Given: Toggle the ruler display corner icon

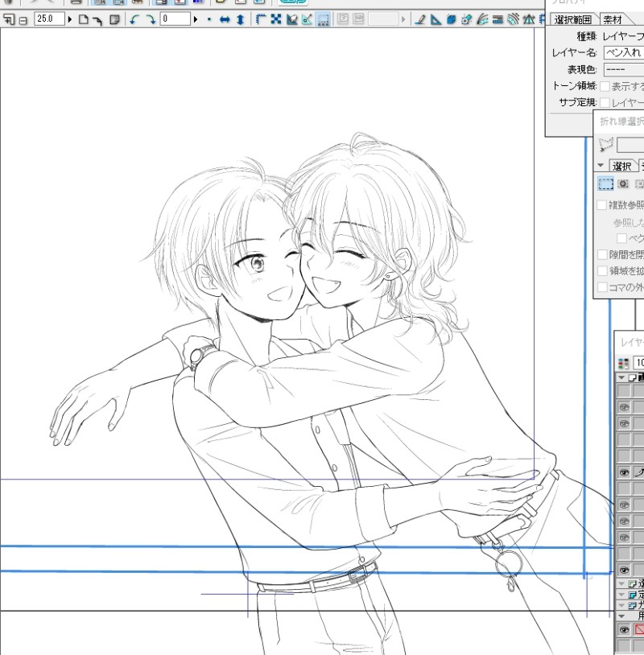Looking at the screenshot, I should pyautogui.click(x=261, y=19).
